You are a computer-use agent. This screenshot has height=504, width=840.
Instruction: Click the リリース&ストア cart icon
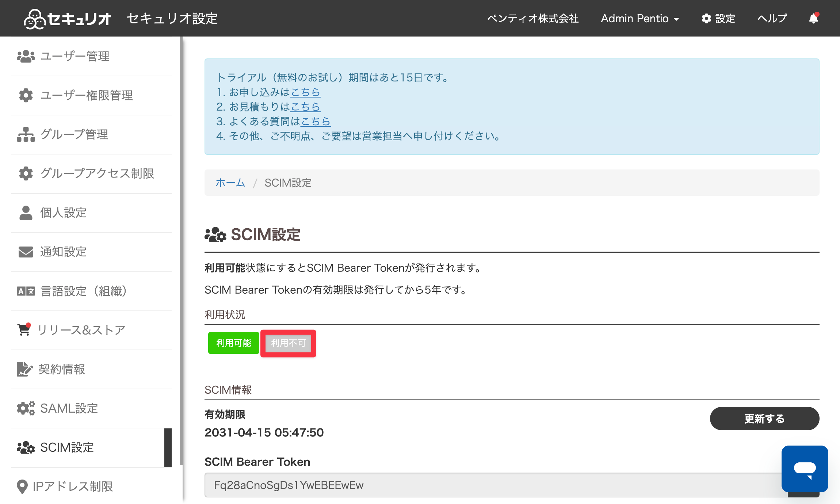[24, 329]
